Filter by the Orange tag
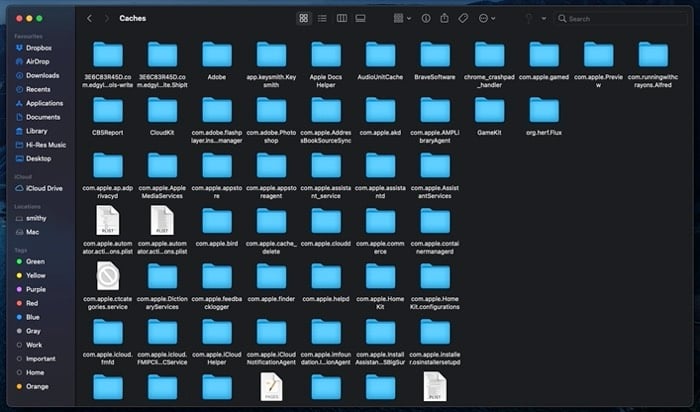Viewport: 700px width, 412px height. click(32, 386)
